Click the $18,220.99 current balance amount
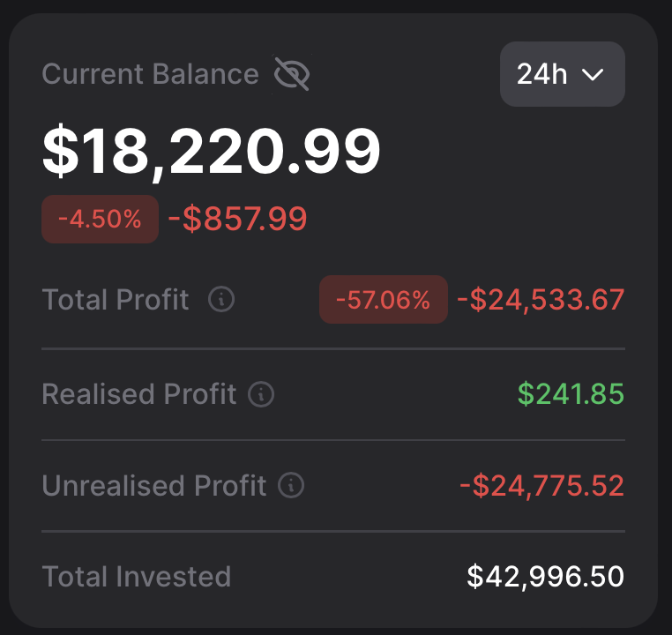The height and width of the screenshot is (635, 672). [x=212, y=151]
